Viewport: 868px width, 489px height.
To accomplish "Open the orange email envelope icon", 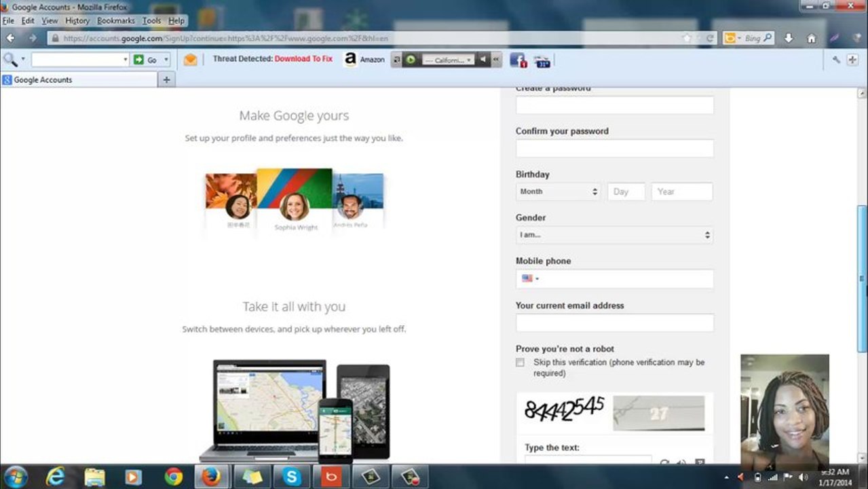I will pos(191,60).
